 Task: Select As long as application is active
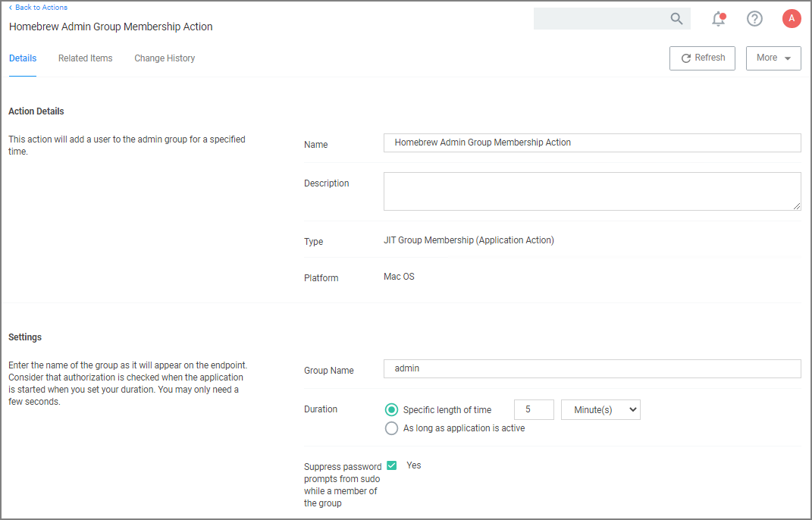pos(391,428)
